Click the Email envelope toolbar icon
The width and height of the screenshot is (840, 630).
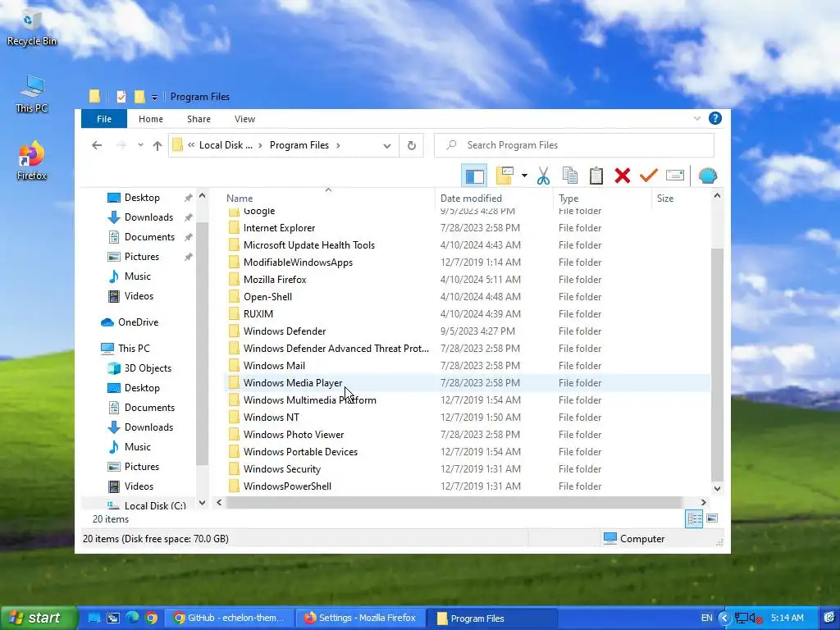(x=674, y=176)
